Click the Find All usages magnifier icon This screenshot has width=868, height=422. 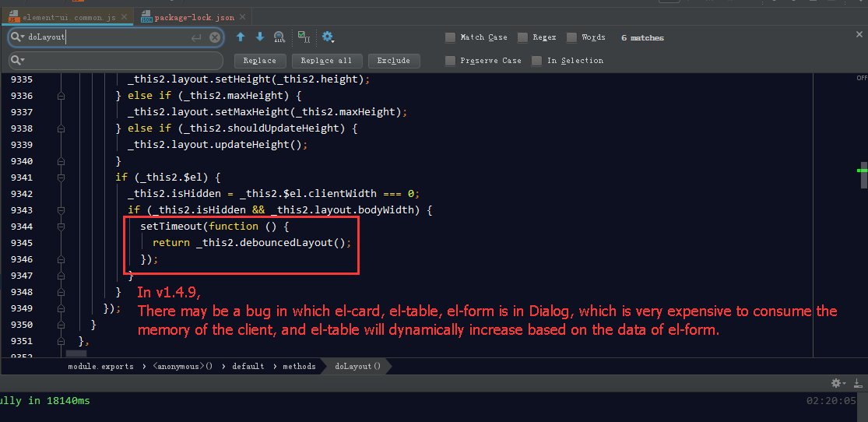279,37
